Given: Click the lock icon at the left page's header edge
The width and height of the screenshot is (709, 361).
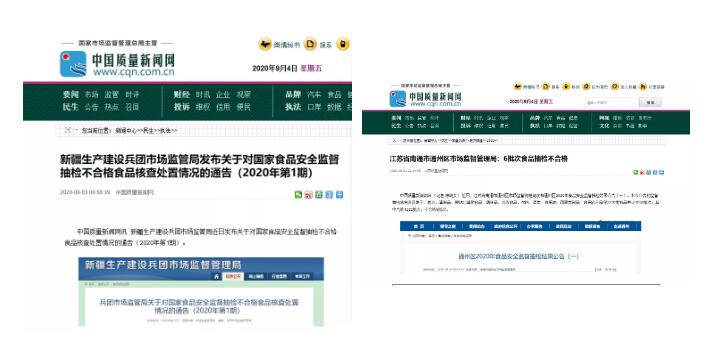Looking at the screenshot, I should tap(343, 44).
